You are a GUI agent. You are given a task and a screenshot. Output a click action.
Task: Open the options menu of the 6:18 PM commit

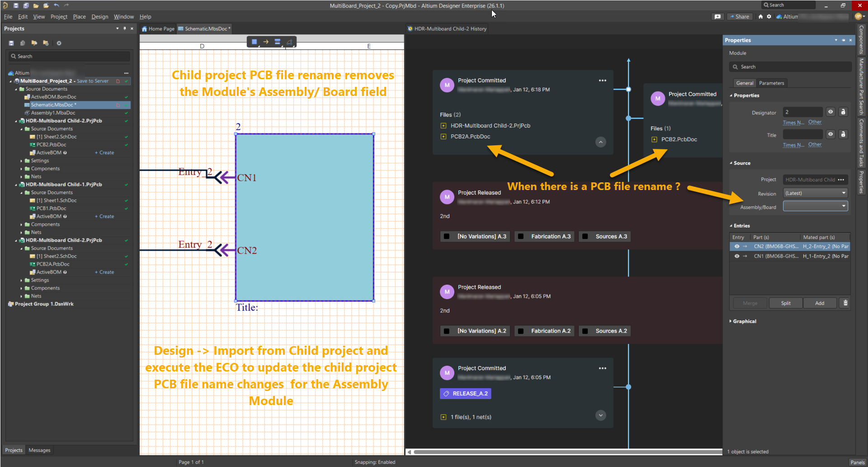pos(602,81)
